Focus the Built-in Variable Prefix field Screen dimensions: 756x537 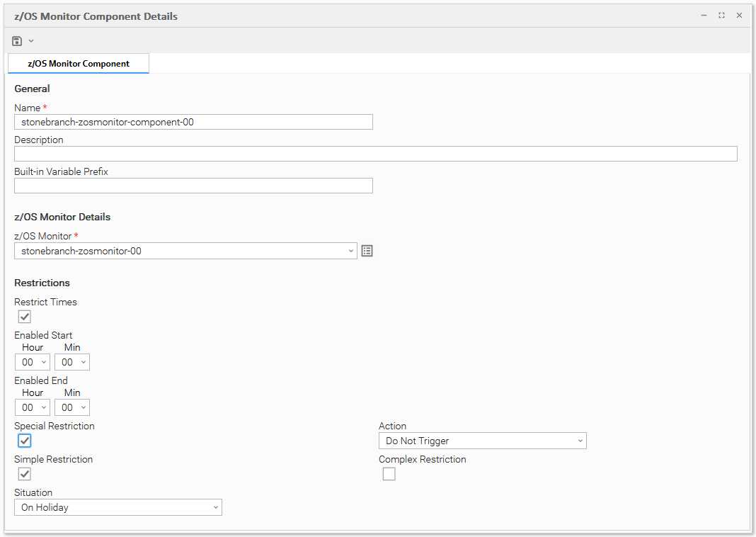[193, 186]
